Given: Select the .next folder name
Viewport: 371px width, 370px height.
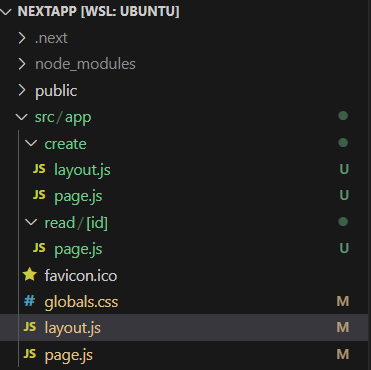Looking at the screenshot, I should 51,38.
